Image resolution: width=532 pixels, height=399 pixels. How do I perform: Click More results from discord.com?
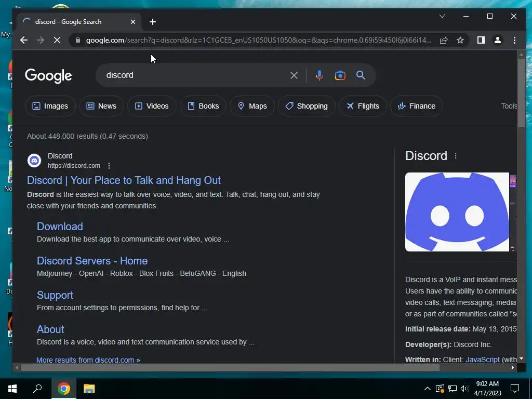(x=88, y=360)
